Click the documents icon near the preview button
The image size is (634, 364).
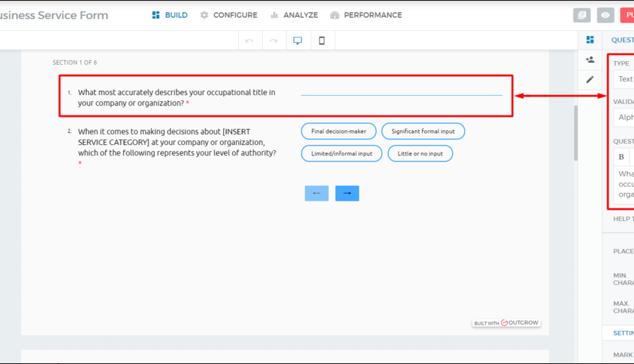coord(581,15)
